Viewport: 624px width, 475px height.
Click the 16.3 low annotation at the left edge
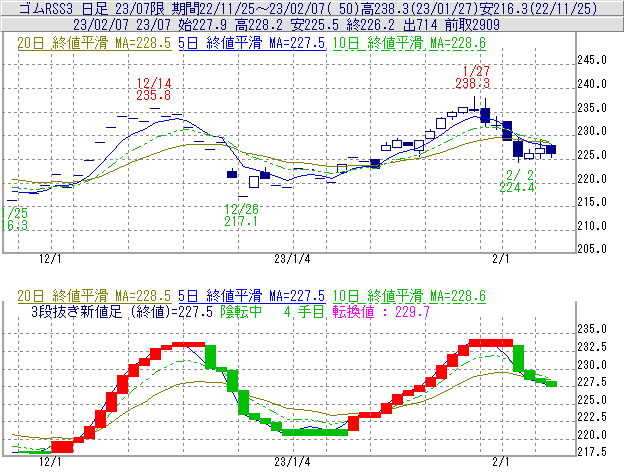(x=14, y=225)
